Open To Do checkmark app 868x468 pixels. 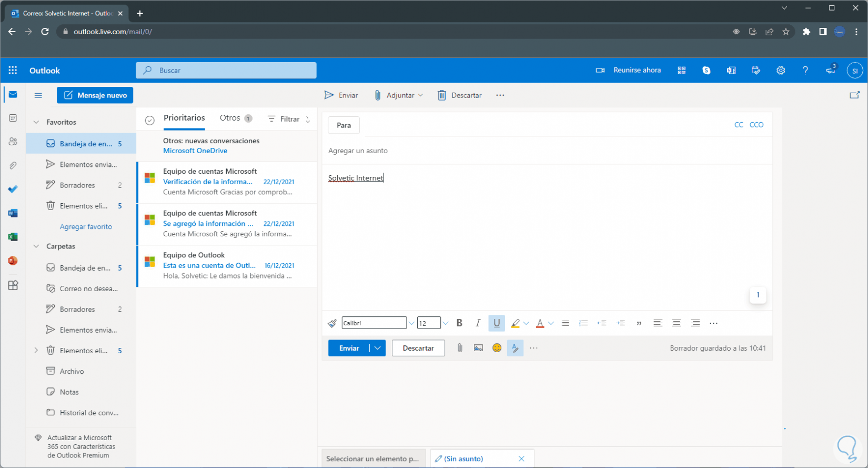[13, 189]
